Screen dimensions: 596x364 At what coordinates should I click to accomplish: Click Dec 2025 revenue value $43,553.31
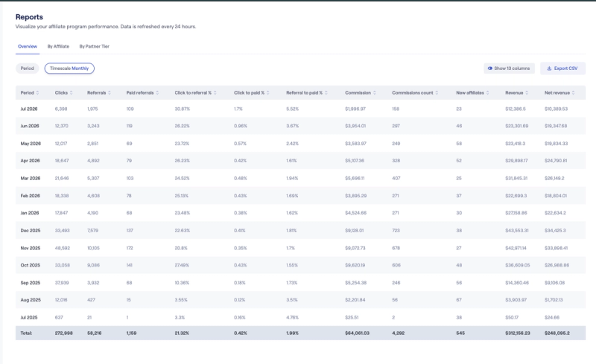517,231
